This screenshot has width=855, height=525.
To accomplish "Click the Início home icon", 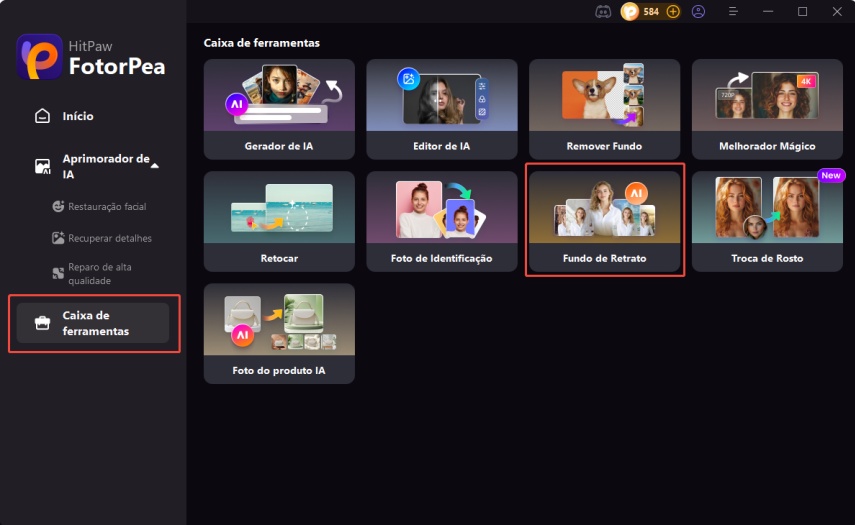I will tap(43, 116).
